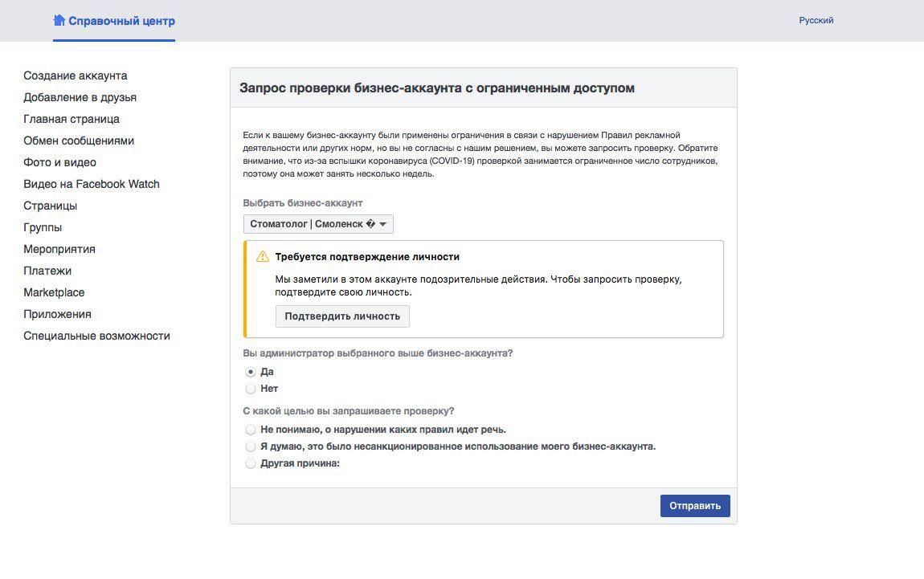
Task: Select the unauthorized use reason radio button
Action: 251,446
